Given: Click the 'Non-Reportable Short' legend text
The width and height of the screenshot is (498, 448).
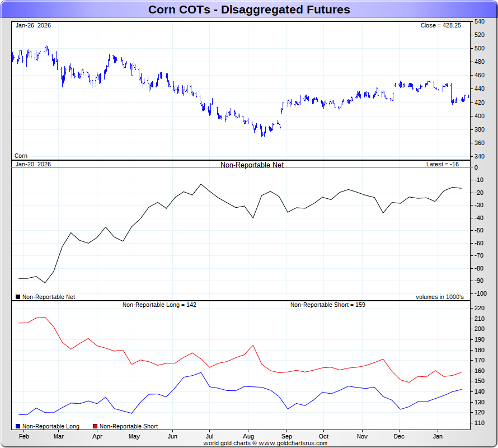Looking at the screenshot, I should point(129,426).
